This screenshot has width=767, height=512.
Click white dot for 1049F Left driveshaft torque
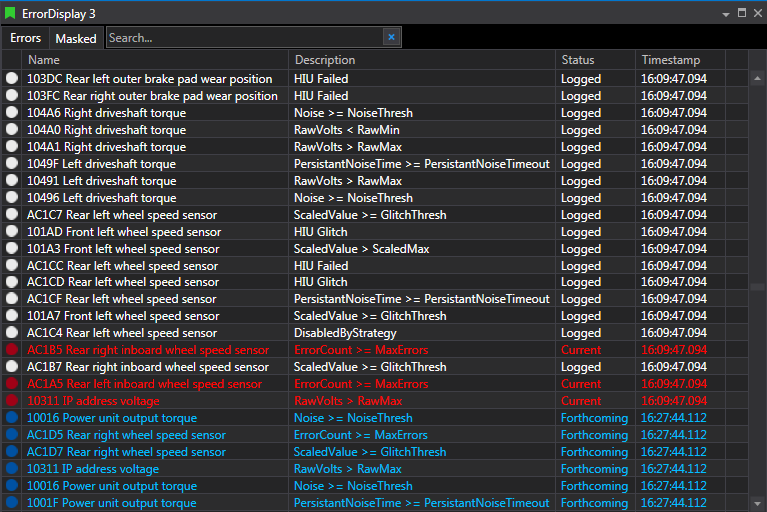click(12, 164)
